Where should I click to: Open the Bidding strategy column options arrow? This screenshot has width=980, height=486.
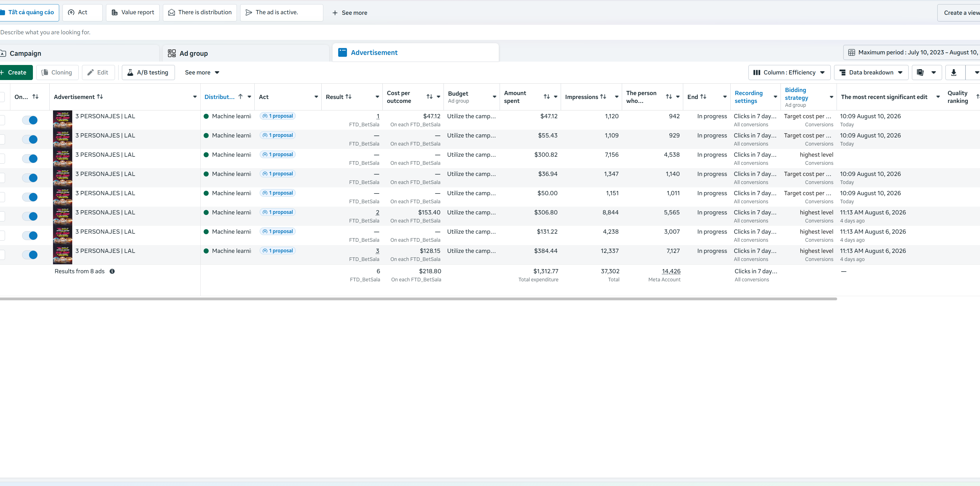click(832, 96)
